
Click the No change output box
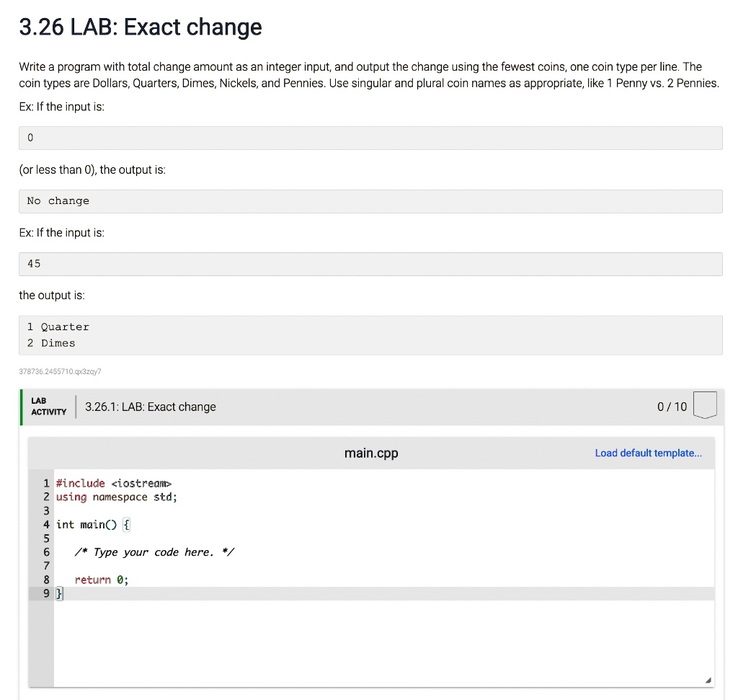[x=370, y=201]
